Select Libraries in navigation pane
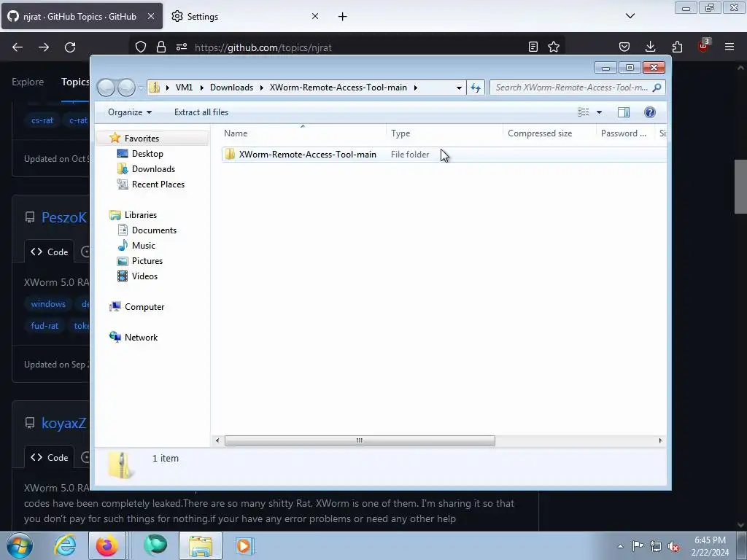The height and width of the screenshot is (560, 747). click(141, 215)
